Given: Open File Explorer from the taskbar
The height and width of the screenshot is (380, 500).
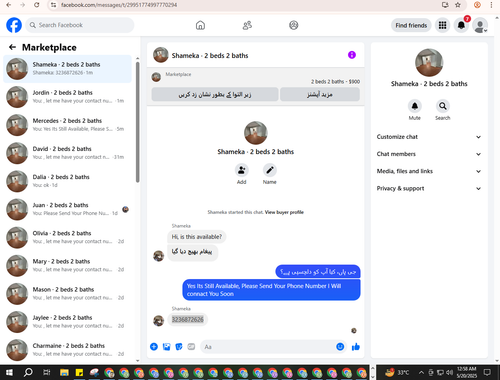Looking at the screenshot, I should [64, 372].
